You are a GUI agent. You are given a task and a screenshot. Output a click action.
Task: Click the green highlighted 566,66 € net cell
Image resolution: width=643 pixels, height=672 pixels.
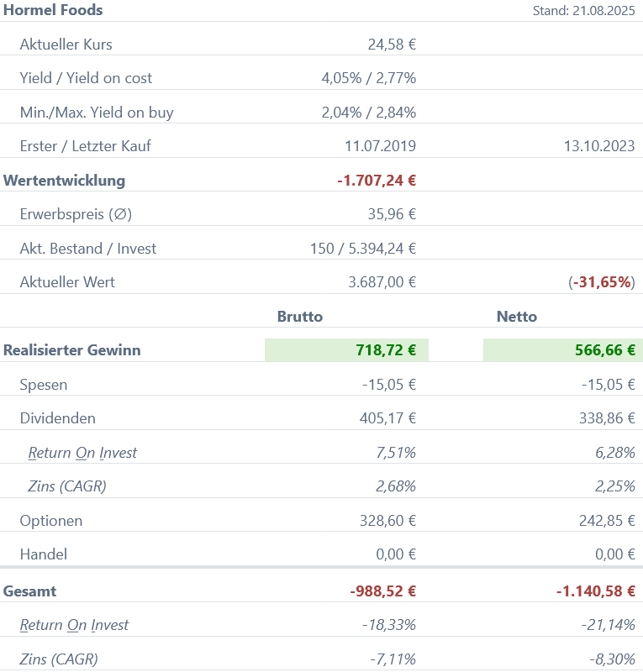tap(563, 350)
